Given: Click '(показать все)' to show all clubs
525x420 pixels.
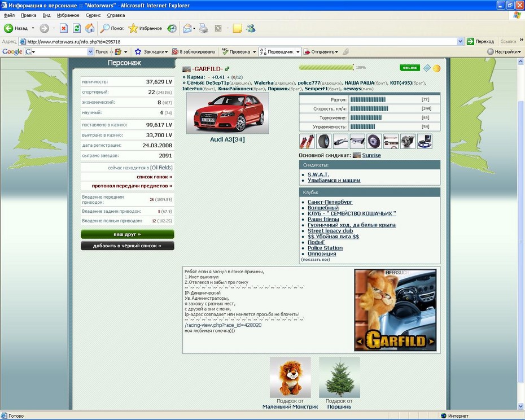Looking at the screenshot, I should [x=316, y=260].
